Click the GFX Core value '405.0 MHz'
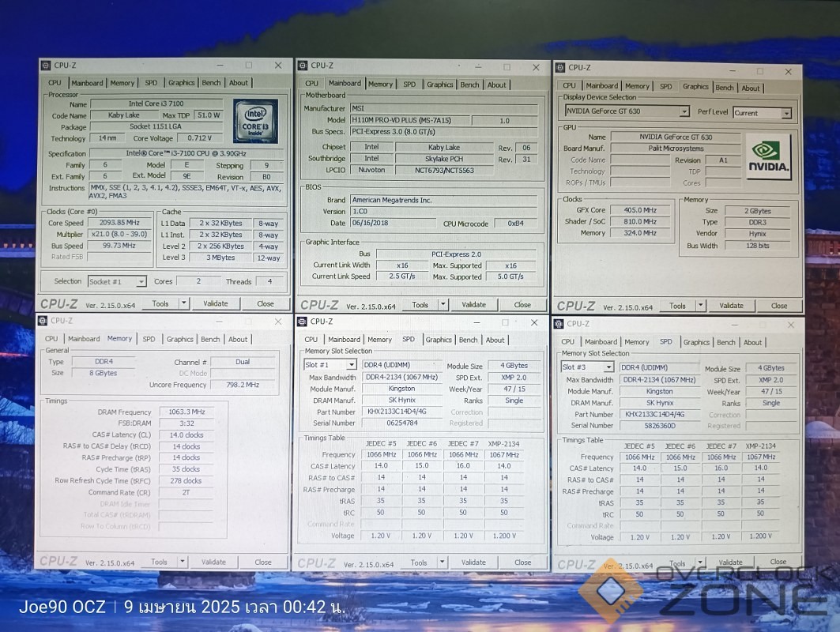840x632 pixels. coord(639,210)
